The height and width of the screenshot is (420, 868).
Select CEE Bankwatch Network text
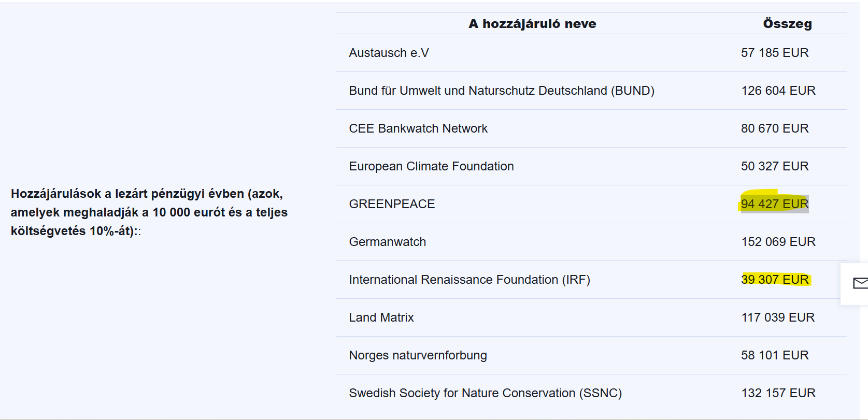[x=418, y=128]
